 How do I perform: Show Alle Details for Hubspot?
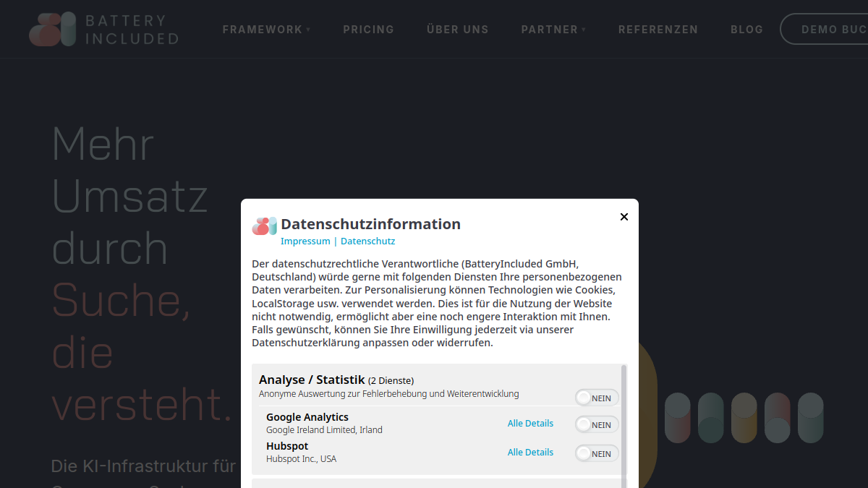coord(530,453)
